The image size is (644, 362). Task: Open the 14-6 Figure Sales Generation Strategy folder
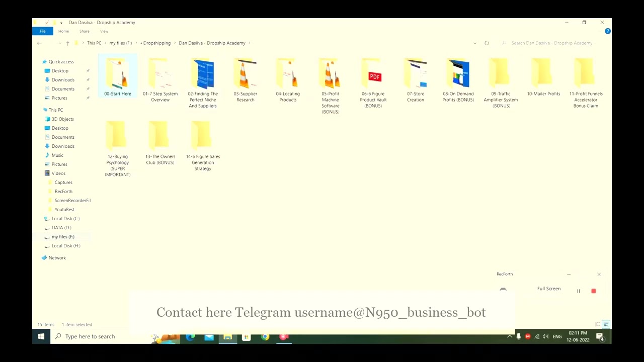pos(203,145)
